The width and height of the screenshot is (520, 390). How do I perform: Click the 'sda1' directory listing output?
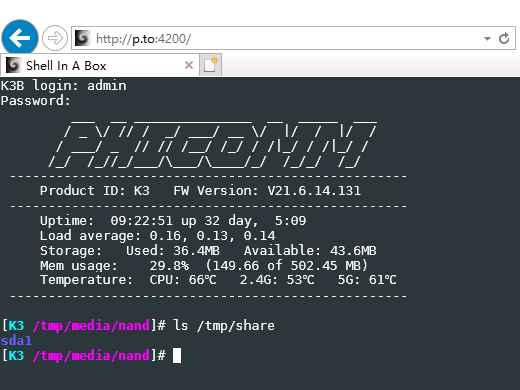click(16, 341)
